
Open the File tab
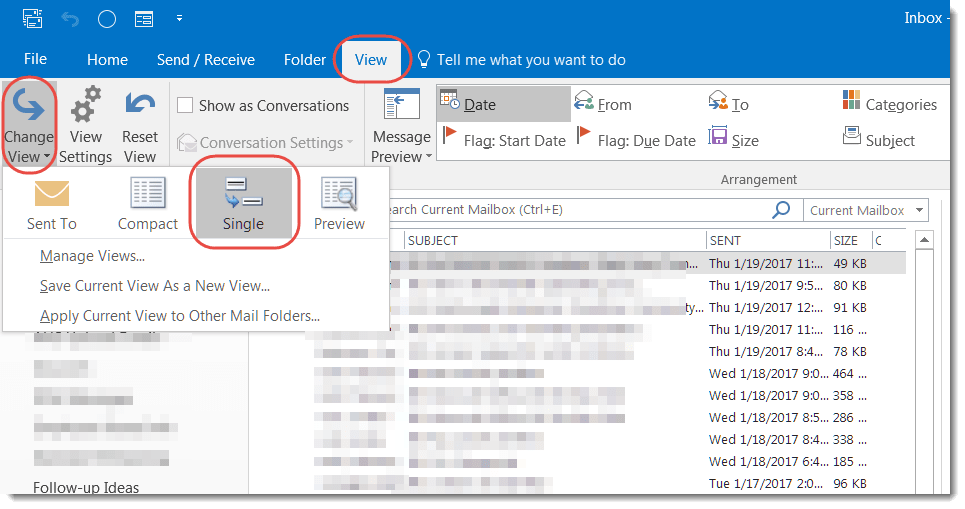click(x=35, y=59)
